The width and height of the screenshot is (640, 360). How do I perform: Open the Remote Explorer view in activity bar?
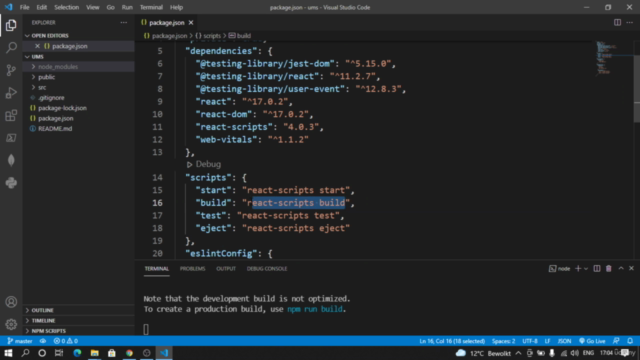pos(11,138)
